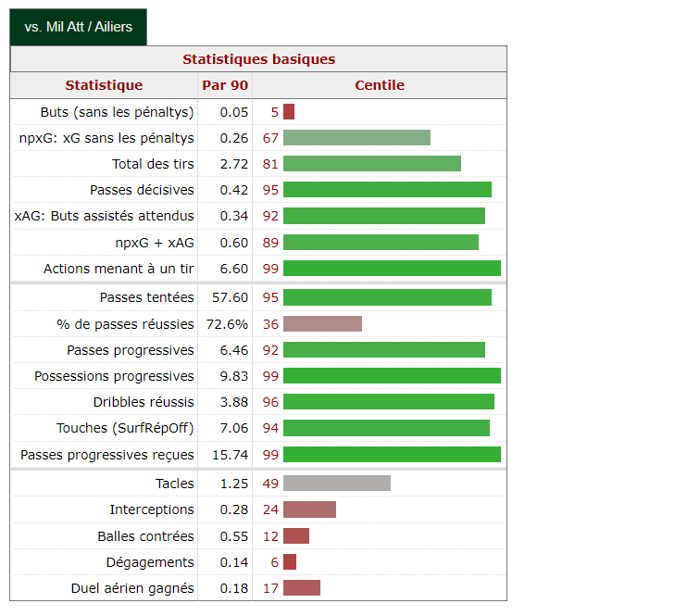The height and width of the screenshot is (616, 675).
Task: Click the Buts (sans les pénaltys) label
Action: 117,112
